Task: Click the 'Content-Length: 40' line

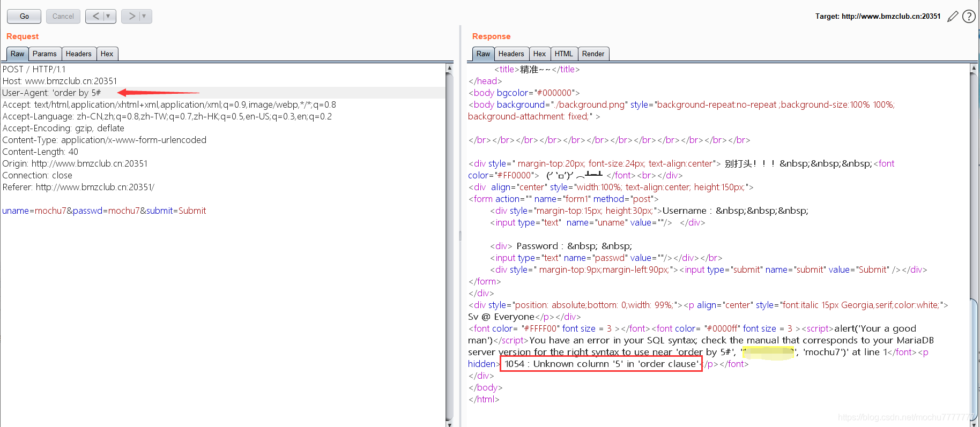Action: click(40, 152)
